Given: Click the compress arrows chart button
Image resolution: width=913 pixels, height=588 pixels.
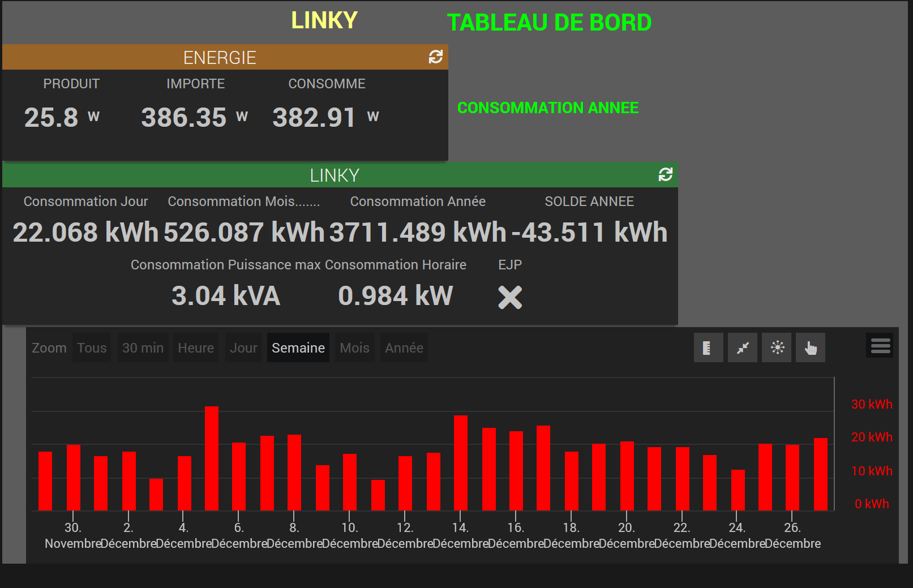Looking at the screenshot, I should [742, 347].
